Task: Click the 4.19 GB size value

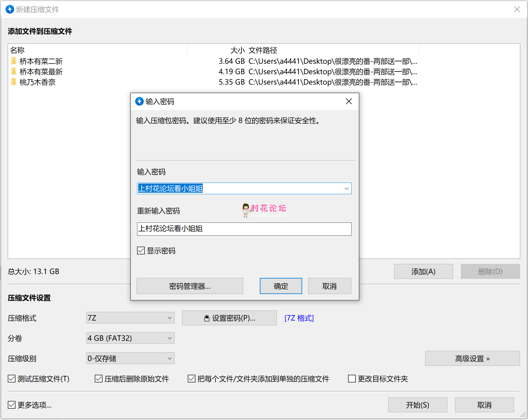Action: (232, 71)
